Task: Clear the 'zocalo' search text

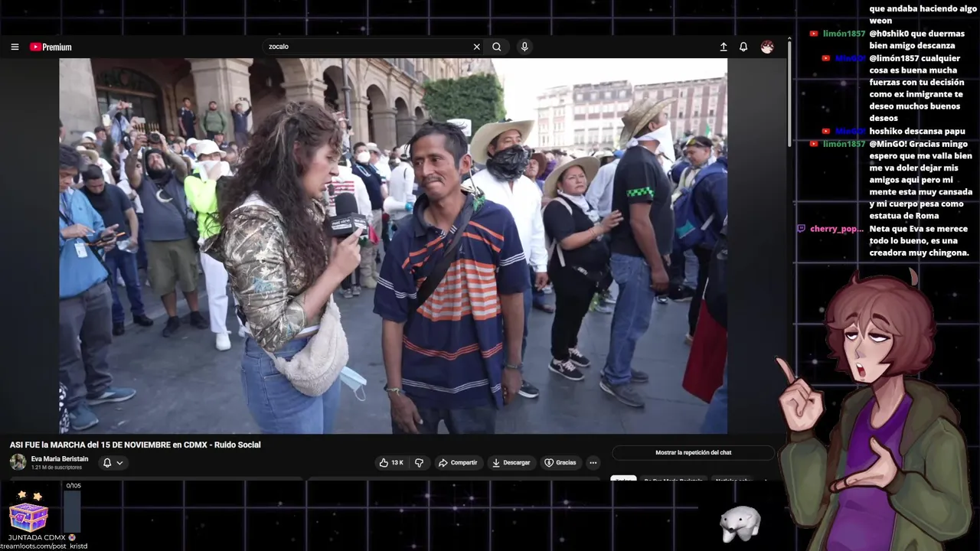Action: [476, 47]
